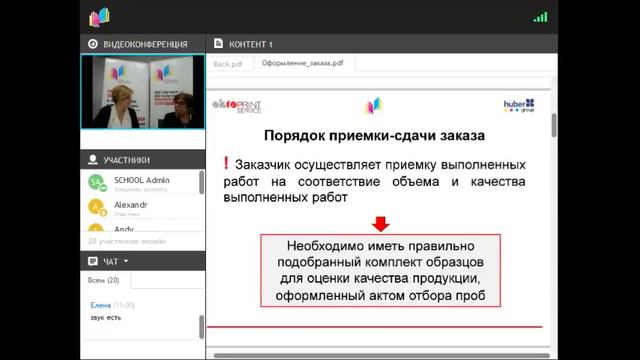Select the Оформление_заказа.pdf tab
Viewport: 640px width, 360px height.
pos(302,63)
